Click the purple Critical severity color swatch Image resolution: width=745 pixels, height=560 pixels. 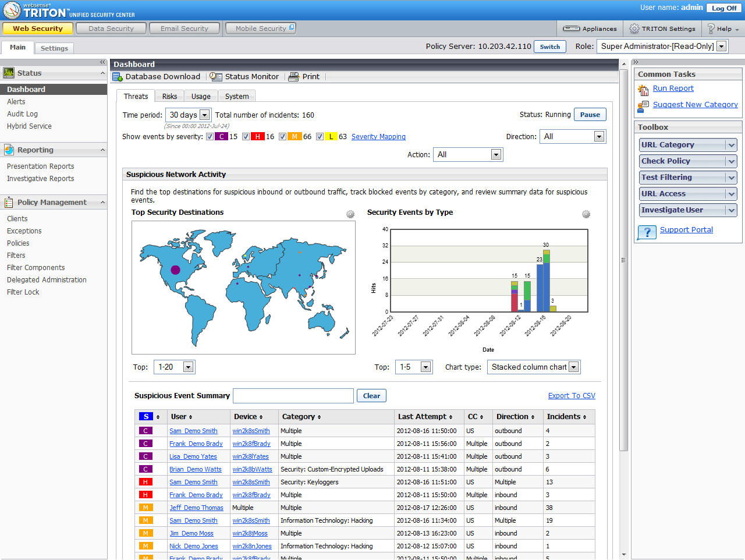coord(221,136)
